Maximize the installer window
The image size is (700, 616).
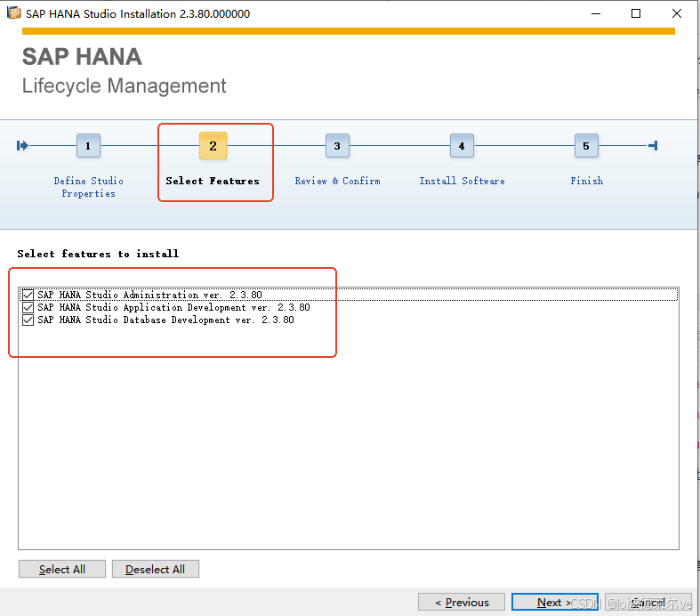[636, 13]
